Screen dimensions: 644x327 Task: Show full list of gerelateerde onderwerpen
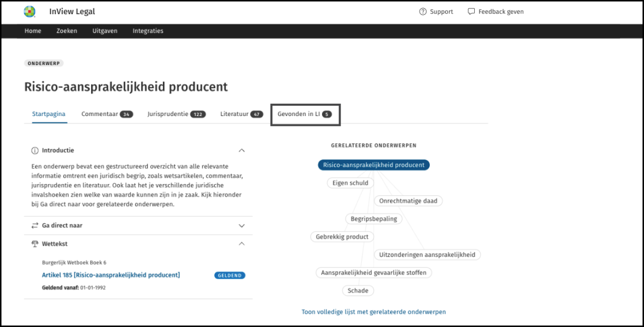point(373,312)
